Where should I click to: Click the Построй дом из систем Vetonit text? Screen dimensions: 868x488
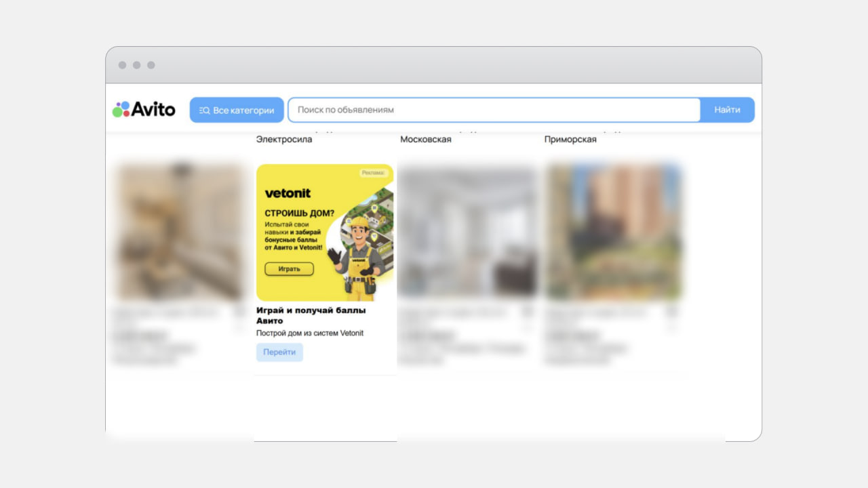[310, 333]
